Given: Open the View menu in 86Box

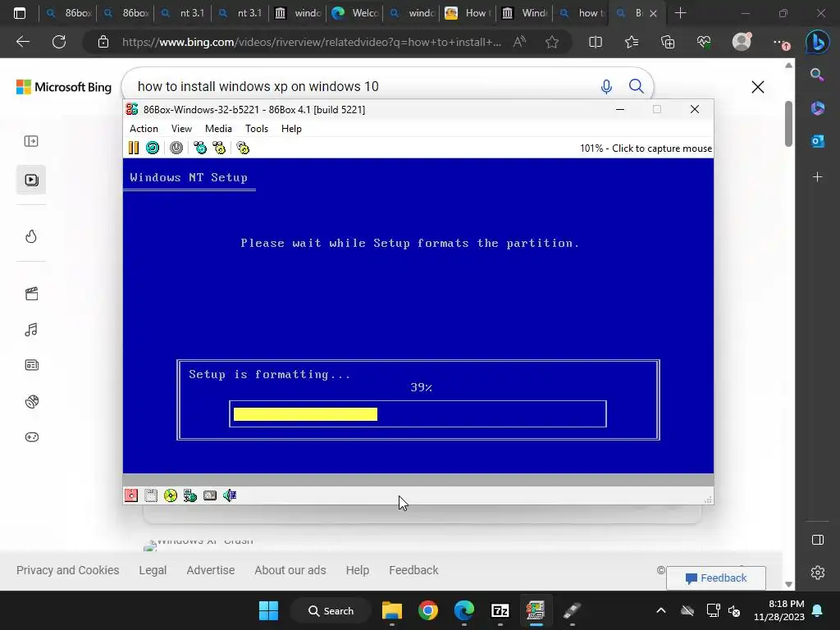Looking at the screenshot, I should [181, 129].
